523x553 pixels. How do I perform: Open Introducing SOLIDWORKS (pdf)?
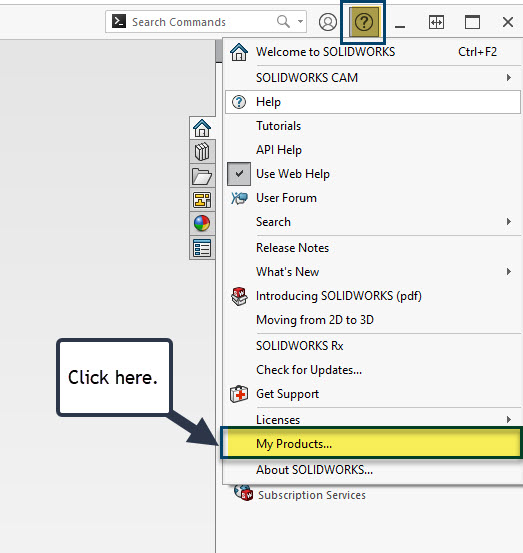tap(373, 296)
